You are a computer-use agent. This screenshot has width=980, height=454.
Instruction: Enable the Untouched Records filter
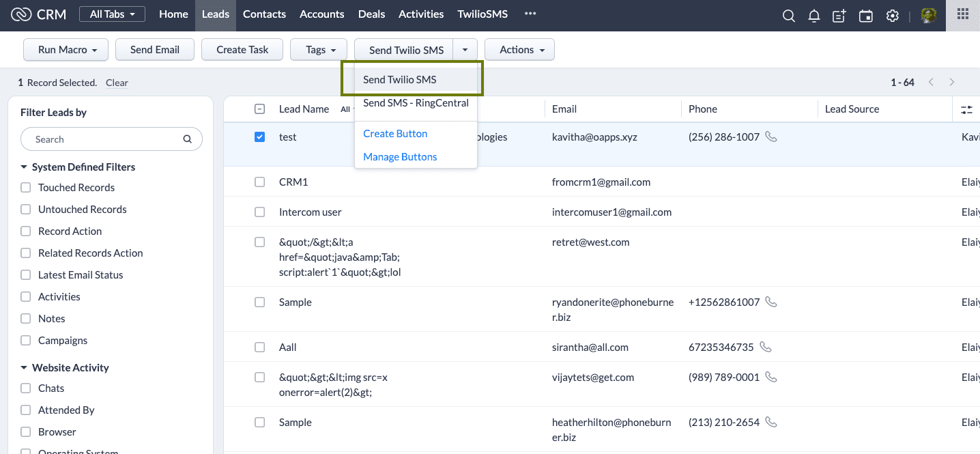(x=26, y=209)
